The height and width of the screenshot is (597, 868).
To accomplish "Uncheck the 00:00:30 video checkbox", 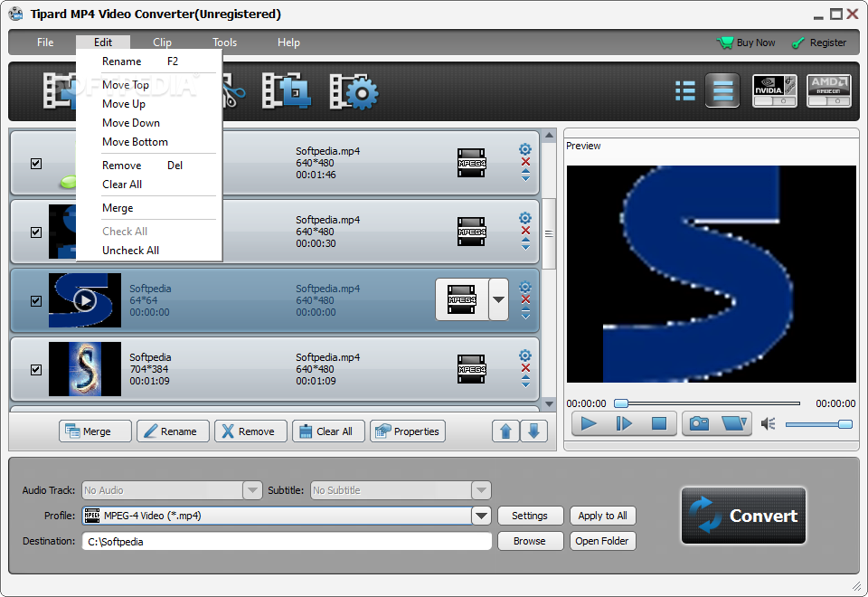I will pyautogui.click(x=36, y=232).
